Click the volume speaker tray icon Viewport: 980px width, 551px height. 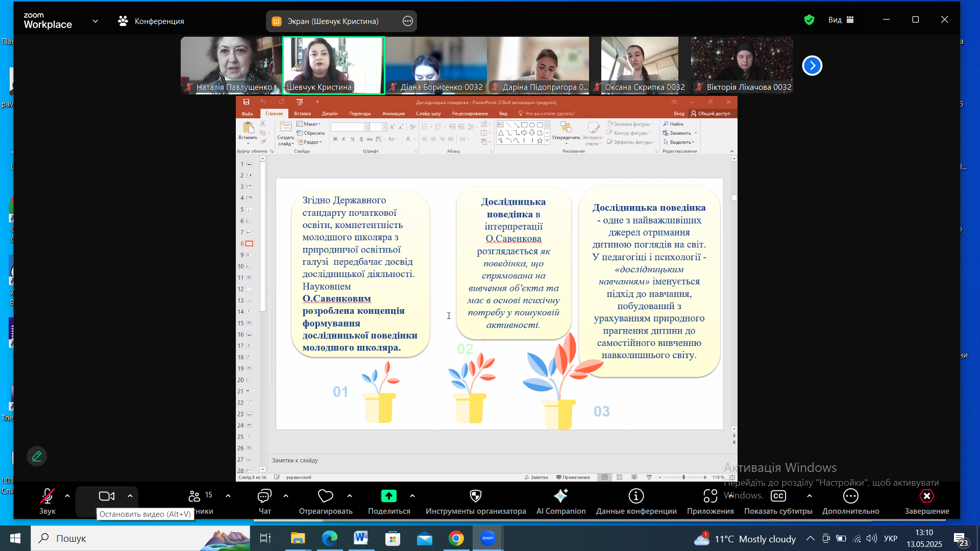(872, 538)
